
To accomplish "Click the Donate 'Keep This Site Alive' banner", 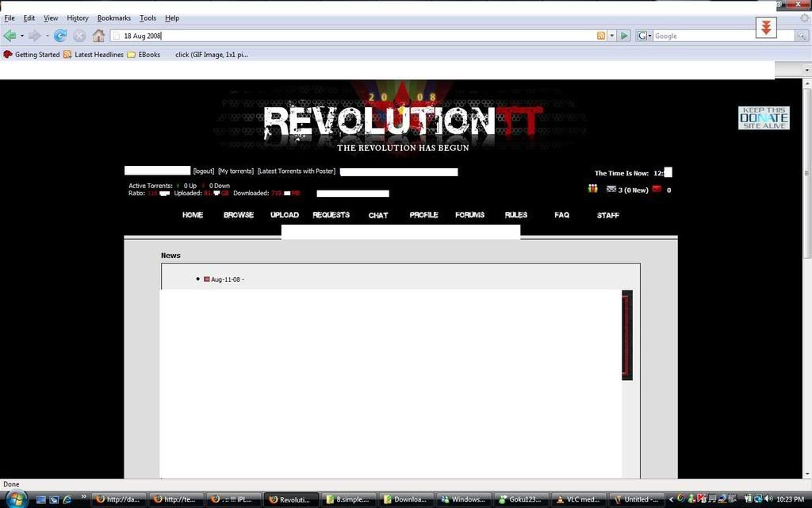I will click(x=764, y=117).
